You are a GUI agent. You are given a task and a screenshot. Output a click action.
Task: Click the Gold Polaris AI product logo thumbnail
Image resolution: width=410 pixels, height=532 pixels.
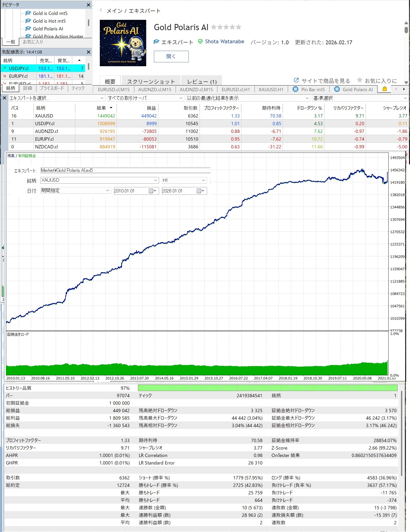pyautogui.click(x=123, y=43)
